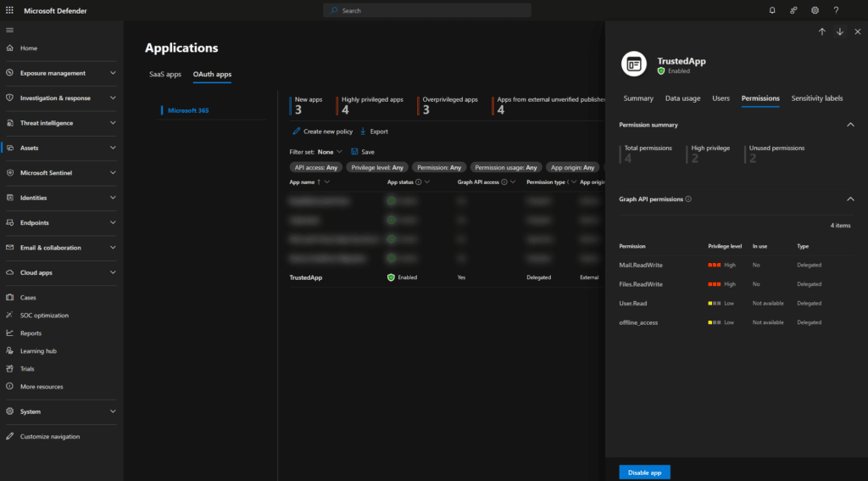868x481 pixels.
Task: Close the TrustedApp details panel
Action: tap(858, 31)
